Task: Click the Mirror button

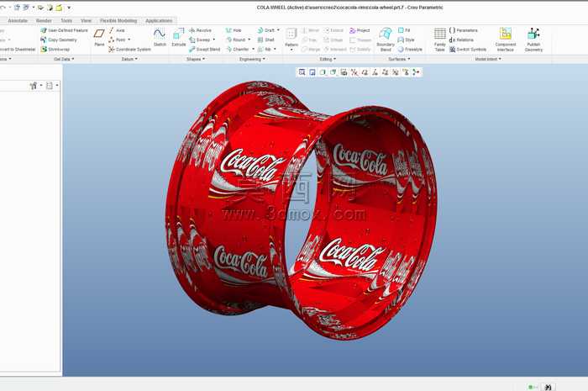Action: coord(311,30)
